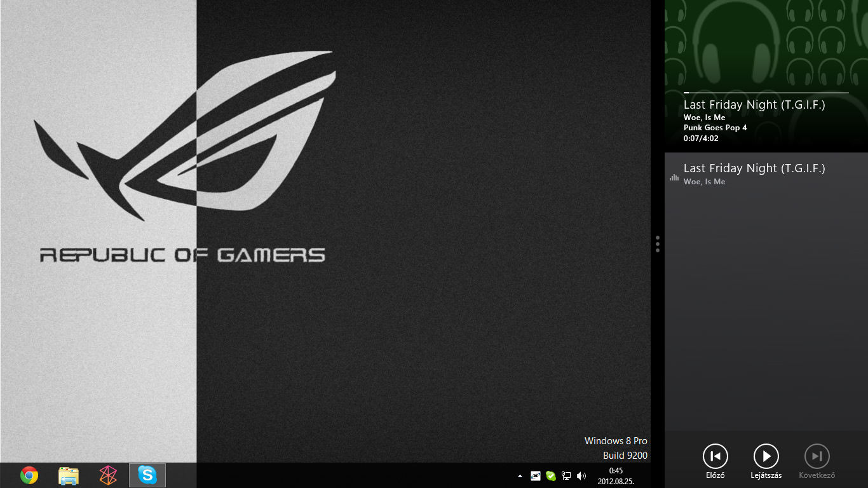Open the volume speaker tray icon
Screen dimensions: 868x488
581,475
